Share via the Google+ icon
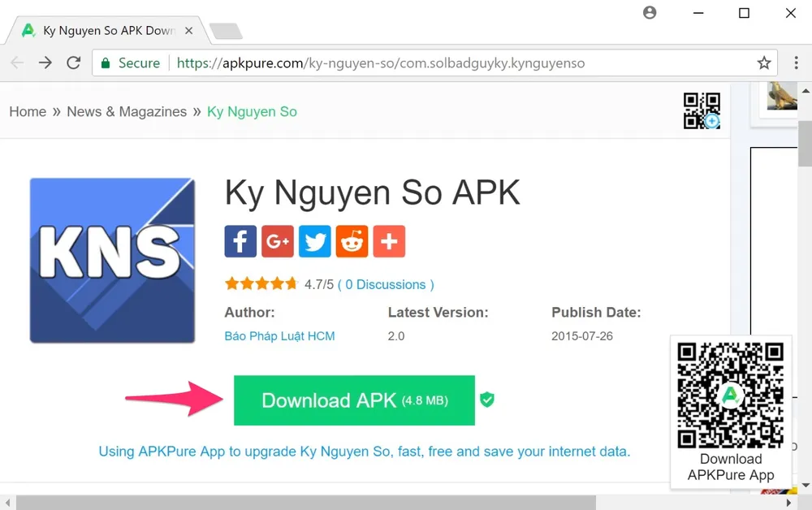The width and height of the screenshot is (812, 510). click(x=278, y=241)
